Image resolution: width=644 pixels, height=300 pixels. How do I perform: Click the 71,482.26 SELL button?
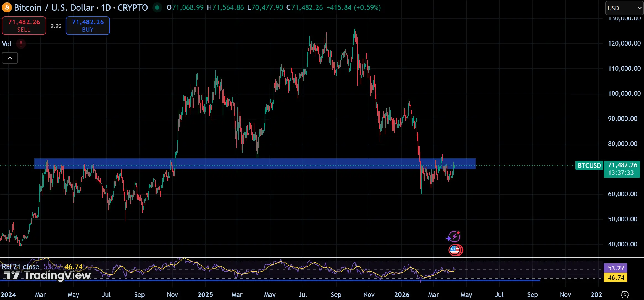[x=24, y=26]
